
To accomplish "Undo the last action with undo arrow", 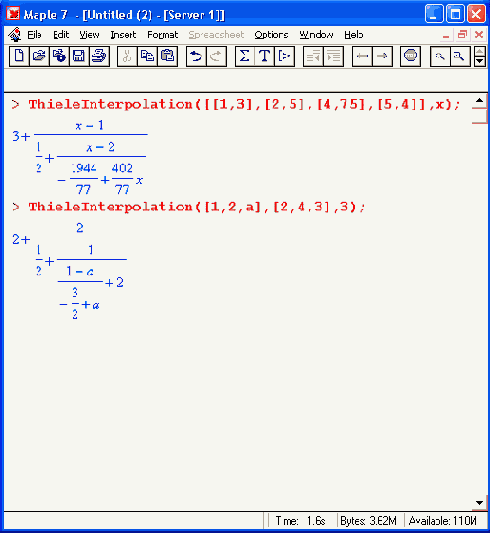I will [196, 56].
